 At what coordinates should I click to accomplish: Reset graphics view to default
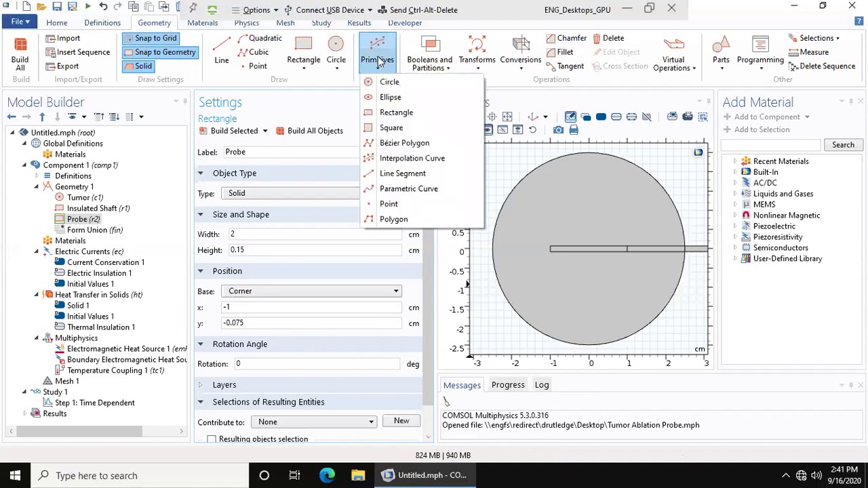coord(533,130)
